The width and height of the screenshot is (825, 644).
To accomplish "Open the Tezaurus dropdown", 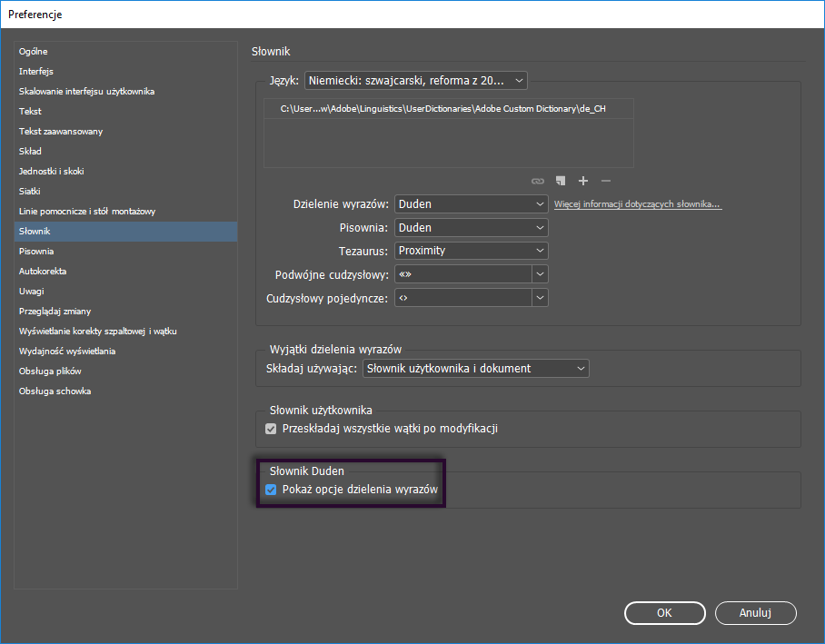I will pos(472,251).
